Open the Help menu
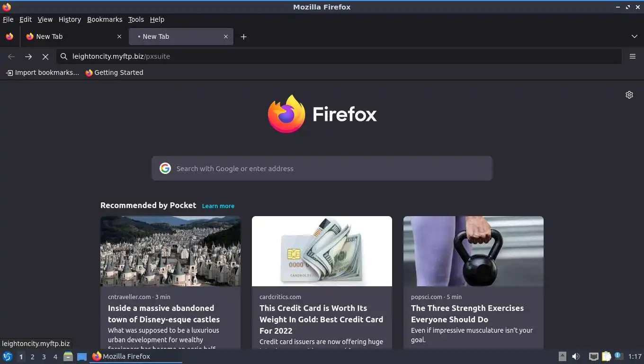This screenshot has width=644, height=364. (157, 19)
